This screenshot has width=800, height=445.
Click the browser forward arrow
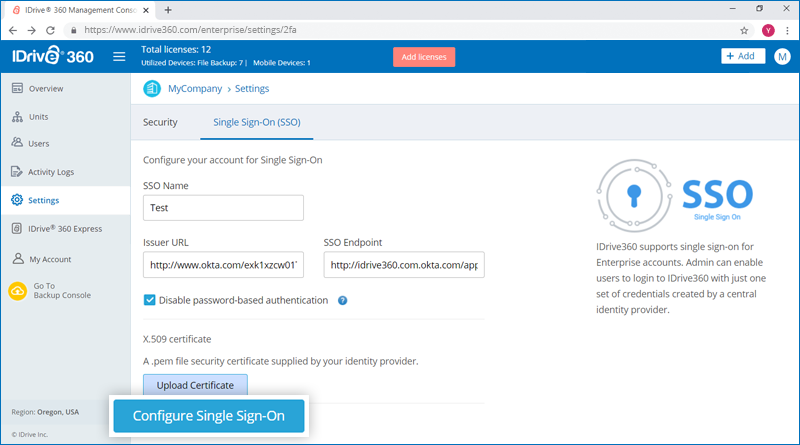pyautogui.click(x=32, y=30)
